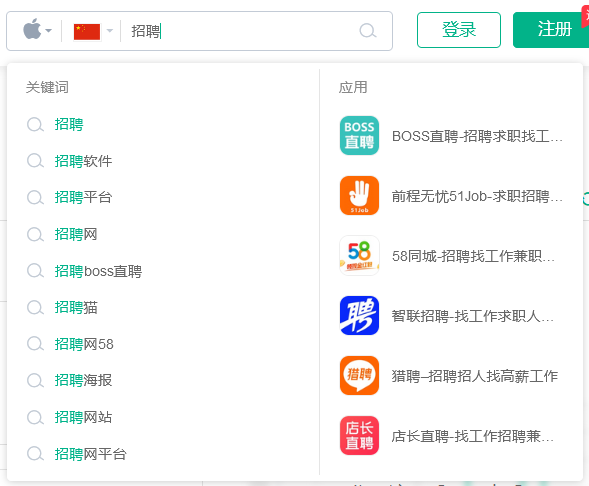The width and height of the screenshot is (589, 486).
Task: Select the keyword suggestion 招聘网平台
Action: click(x=90, y=454)
